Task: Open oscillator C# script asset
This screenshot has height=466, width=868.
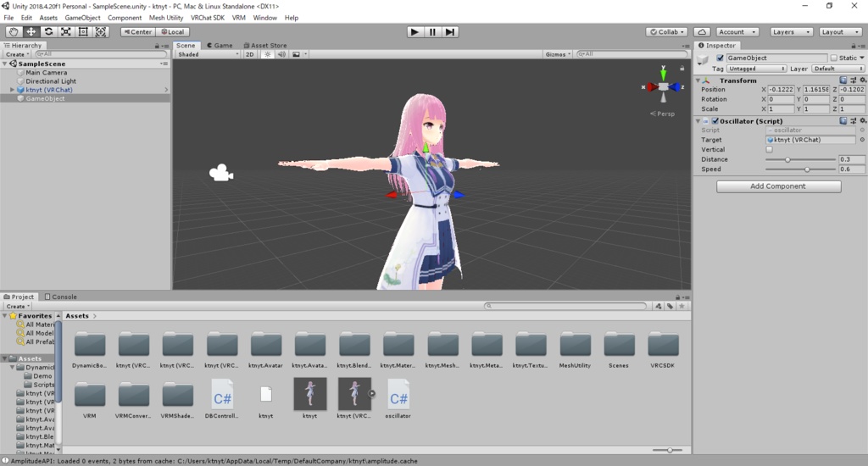Action: (x=398, y=398)
